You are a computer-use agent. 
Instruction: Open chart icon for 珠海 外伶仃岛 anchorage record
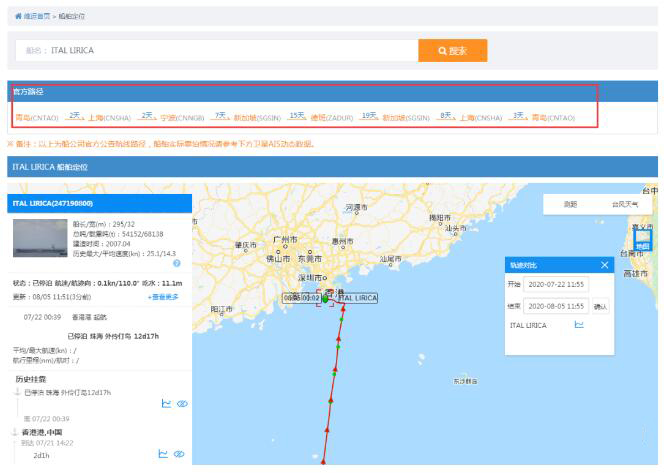165,404
